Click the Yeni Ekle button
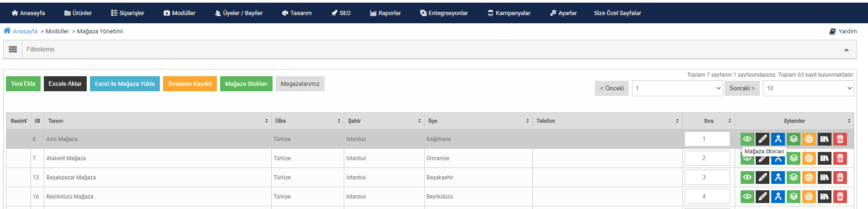Screen dimensions: 868x209 tap(23, 84)
